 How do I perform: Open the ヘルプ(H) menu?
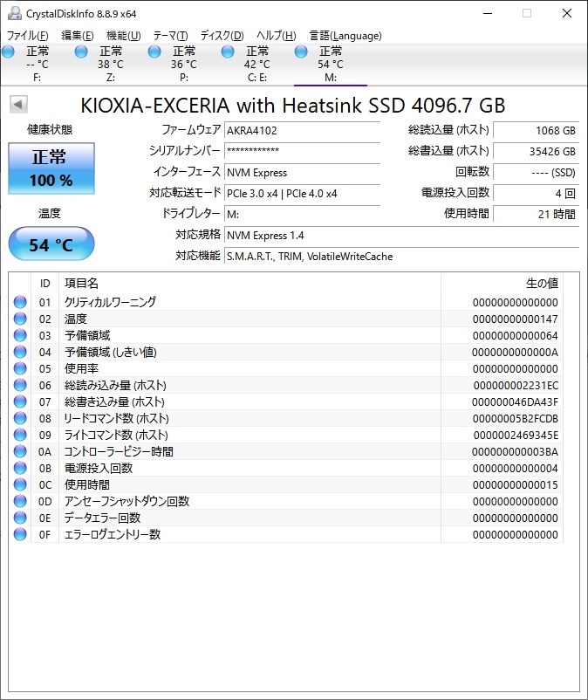click(x=277, y=35)
